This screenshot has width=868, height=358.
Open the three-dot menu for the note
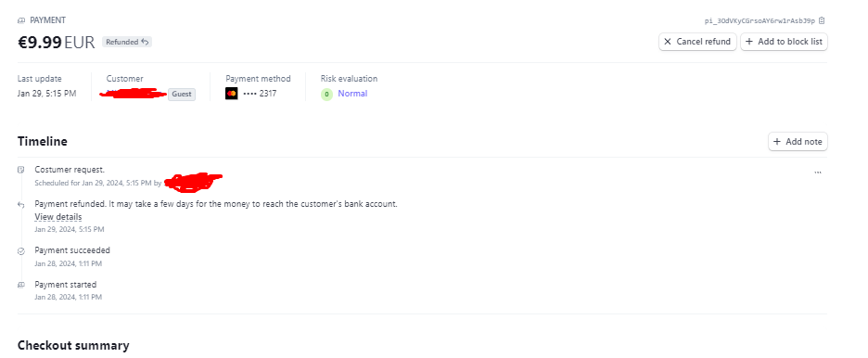tap(818, 173)
